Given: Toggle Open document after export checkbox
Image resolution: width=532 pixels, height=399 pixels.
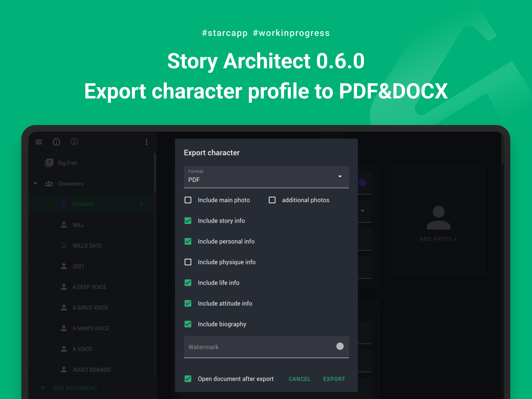Looking at the screenshot, I should click(188, 379).
